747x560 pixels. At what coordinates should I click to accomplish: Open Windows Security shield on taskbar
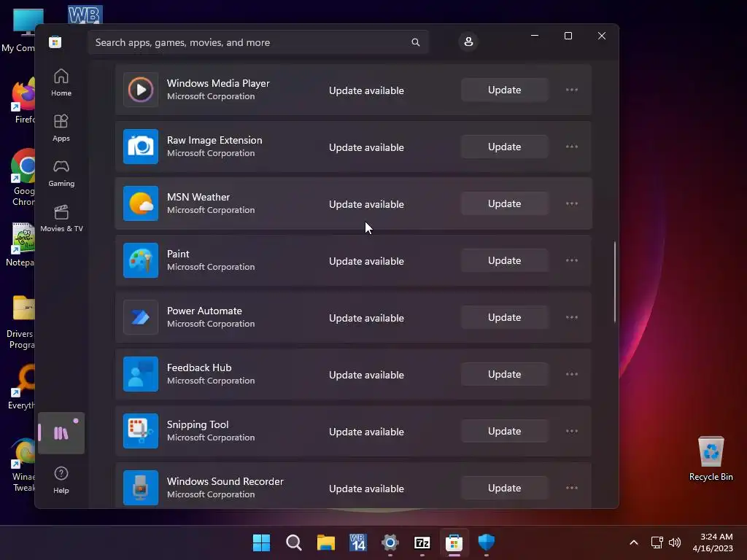pos(486,542)
